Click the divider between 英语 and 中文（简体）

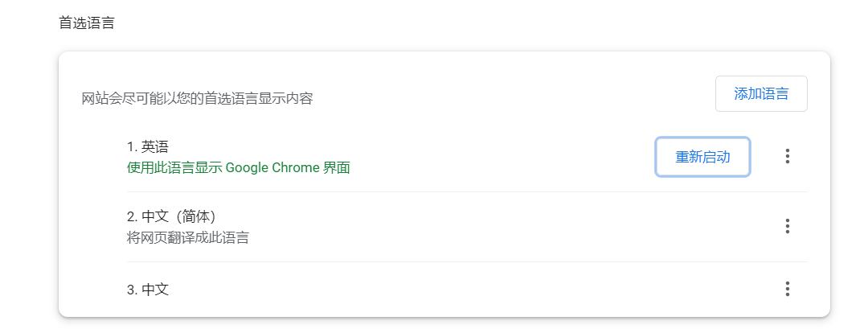click(466, 191)
